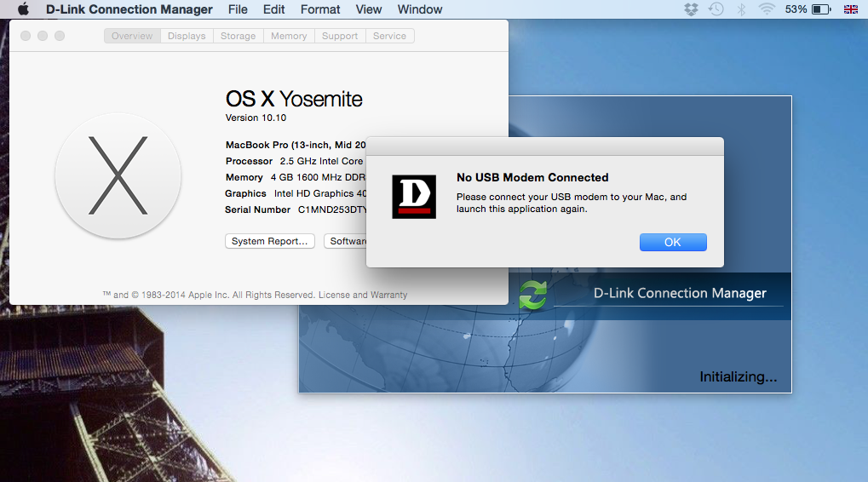Switch to the Memory tab

pyautogui.click(x=289, y=36)
